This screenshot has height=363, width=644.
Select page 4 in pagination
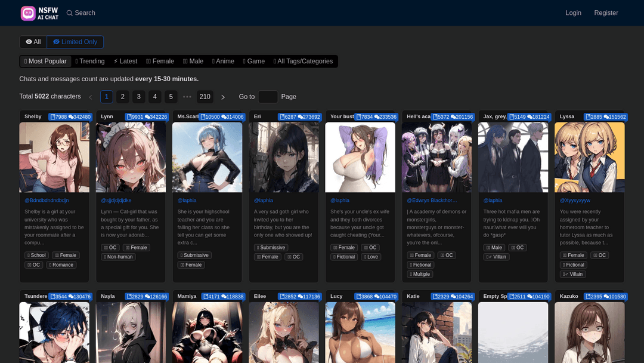(155, 97)
